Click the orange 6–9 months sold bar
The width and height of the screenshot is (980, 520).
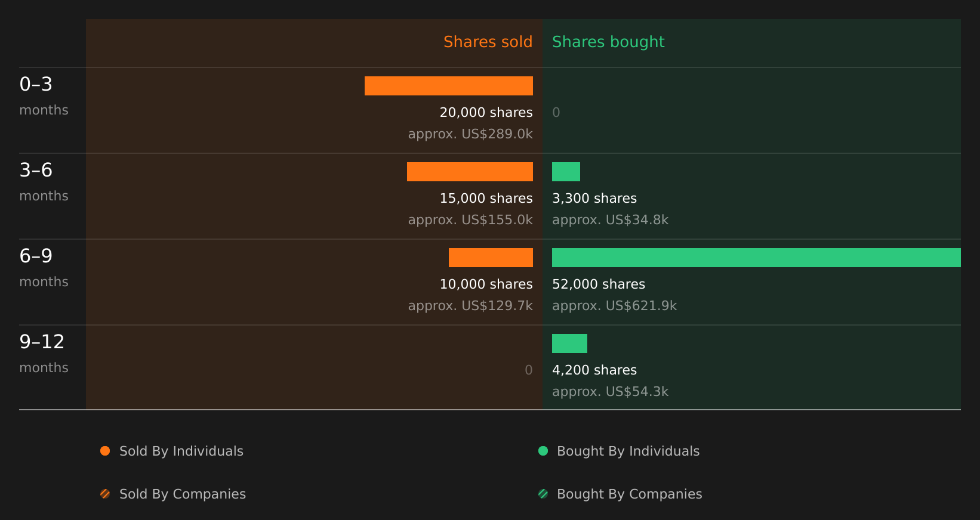(491, 258)
